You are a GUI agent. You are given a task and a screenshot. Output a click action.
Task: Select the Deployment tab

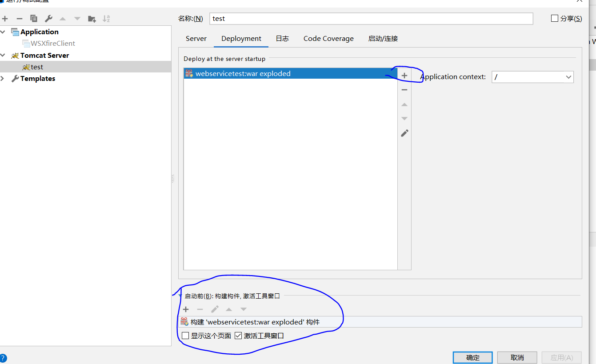[241, 39]
